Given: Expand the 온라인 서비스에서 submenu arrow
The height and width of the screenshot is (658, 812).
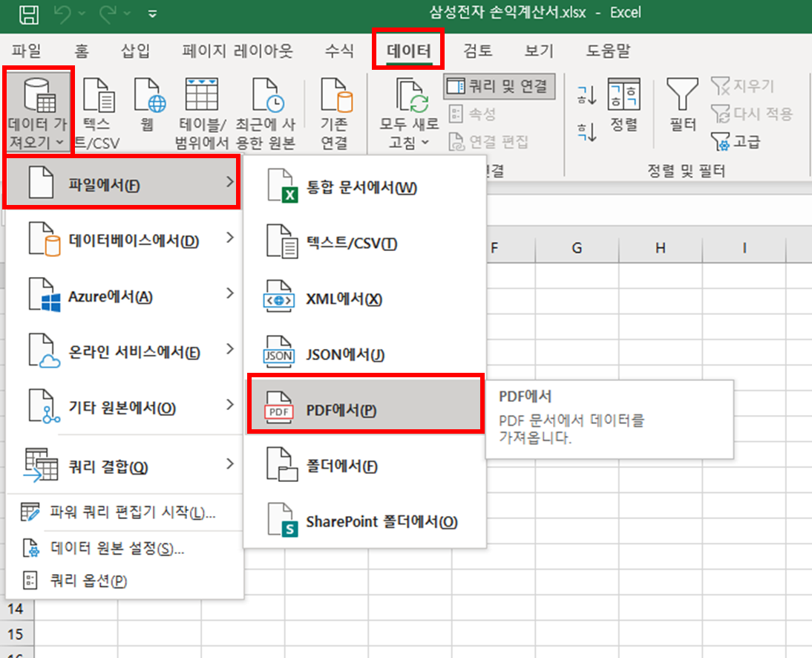Looking at the screenshot, I should (x=230, y=349).
